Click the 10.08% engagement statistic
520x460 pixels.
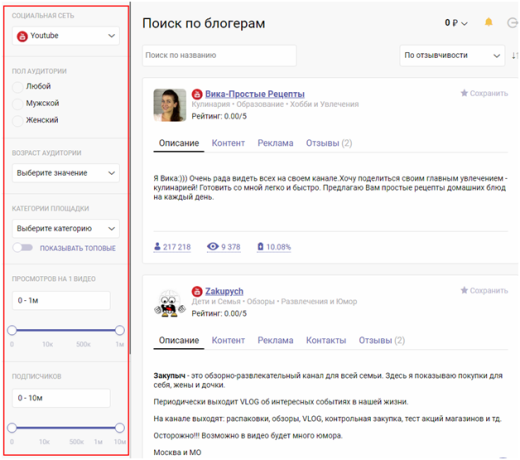pos(274,247)
